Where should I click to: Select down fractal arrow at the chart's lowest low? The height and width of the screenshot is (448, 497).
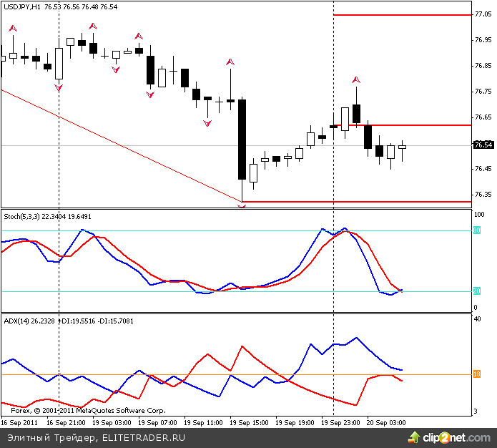point(242,205)
